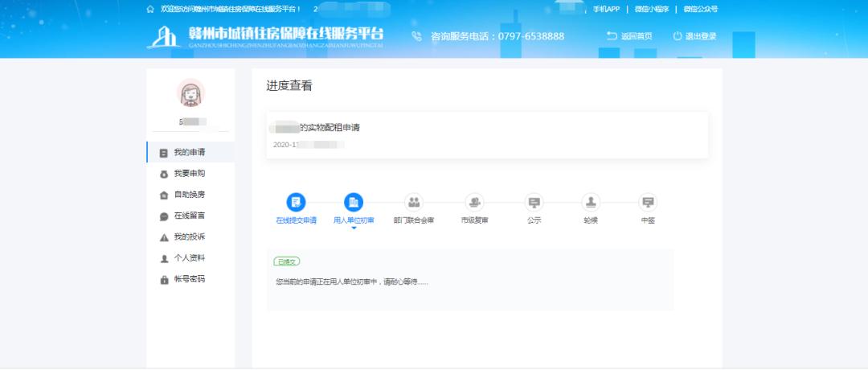This screenshot has height=370, width=868.
Task: Open 在线留言 in the sidebar
Action: click(191, 216)
